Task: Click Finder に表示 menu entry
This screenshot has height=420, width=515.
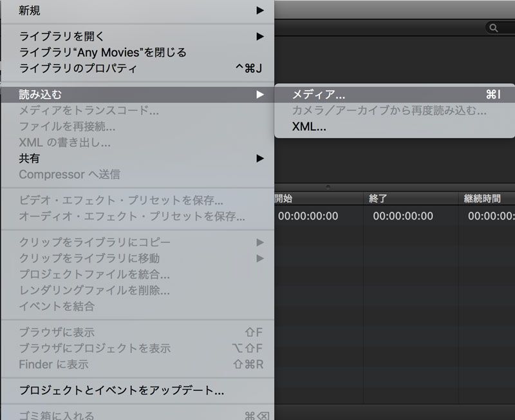Action: tap(54, 365)
